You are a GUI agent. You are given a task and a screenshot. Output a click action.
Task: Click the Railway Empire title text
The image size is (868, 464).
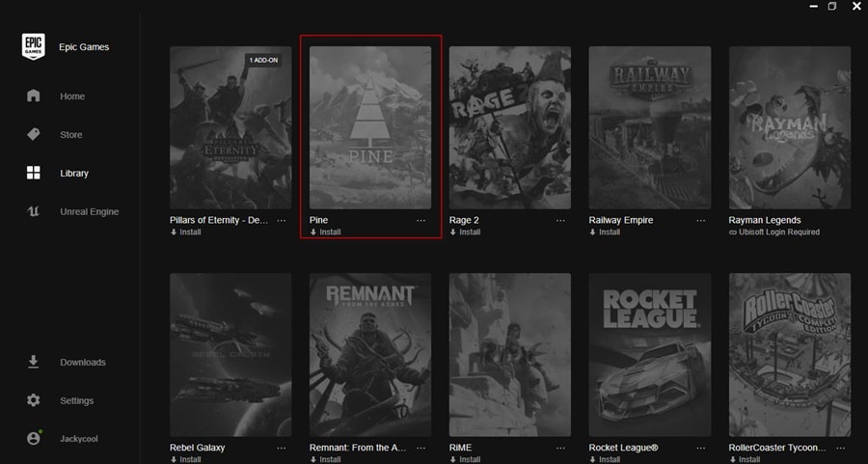point(621,220)
